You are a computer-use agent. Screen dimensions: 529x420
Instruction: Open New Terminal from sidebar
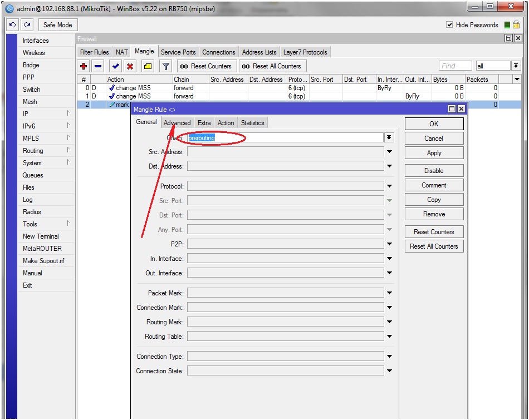[x=41, y=236]
